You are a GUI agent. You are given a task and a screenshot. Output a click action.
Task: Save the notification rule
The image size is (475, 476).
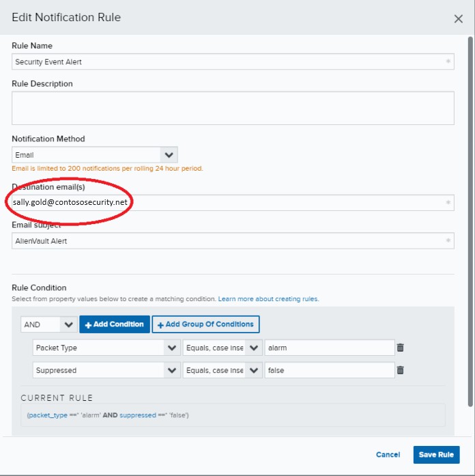pyautogui.click(x=436, y=454)
